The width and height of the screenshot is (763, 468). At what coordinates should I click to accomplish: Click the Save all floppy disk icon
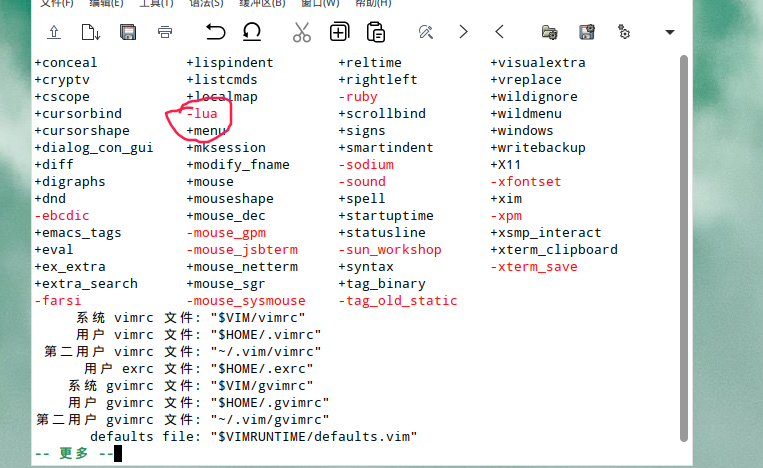(128, 32)
